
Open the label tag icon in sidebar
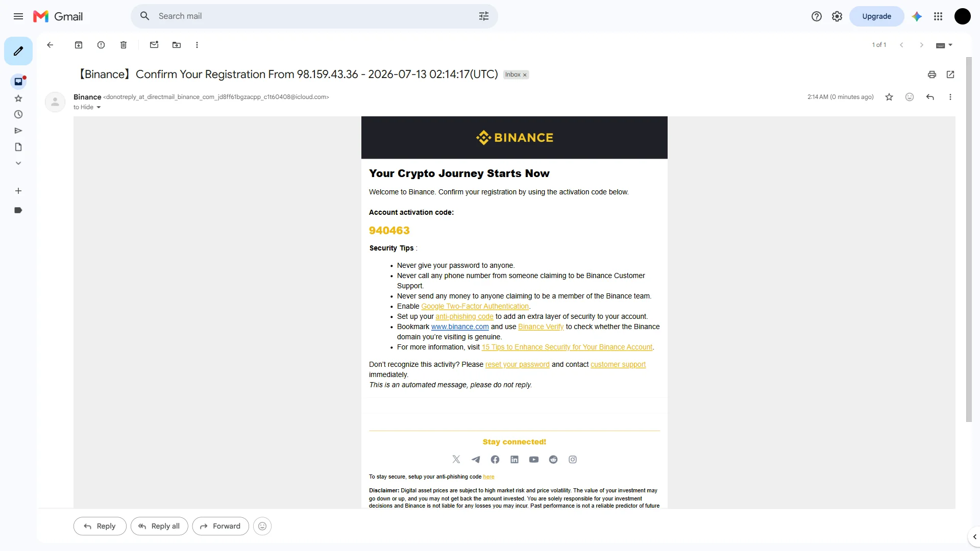[x=18, y=210]
